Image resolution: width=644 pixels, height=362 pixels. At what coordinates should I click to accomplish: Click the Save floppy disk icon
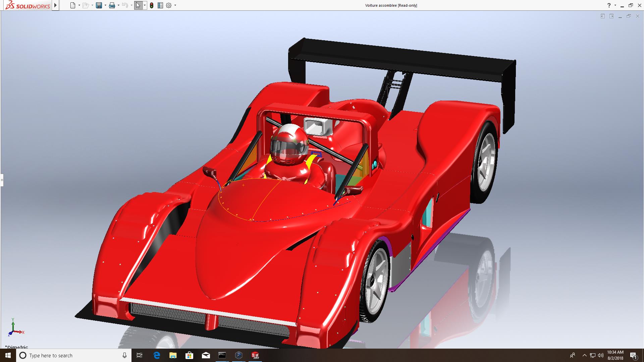[x=99, y=5]
